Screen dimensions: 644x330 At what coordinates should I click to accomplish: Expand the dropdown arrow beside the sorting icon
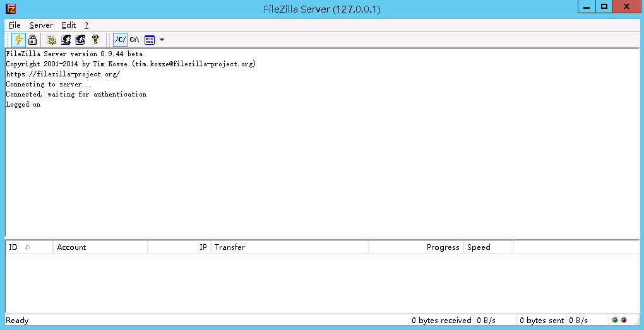162,40
